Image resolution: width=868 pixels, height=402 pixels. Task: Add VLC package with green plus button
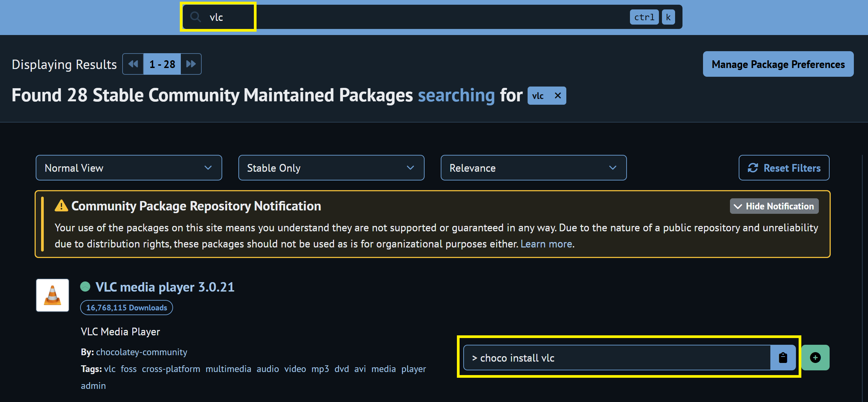tap(815, 358)
